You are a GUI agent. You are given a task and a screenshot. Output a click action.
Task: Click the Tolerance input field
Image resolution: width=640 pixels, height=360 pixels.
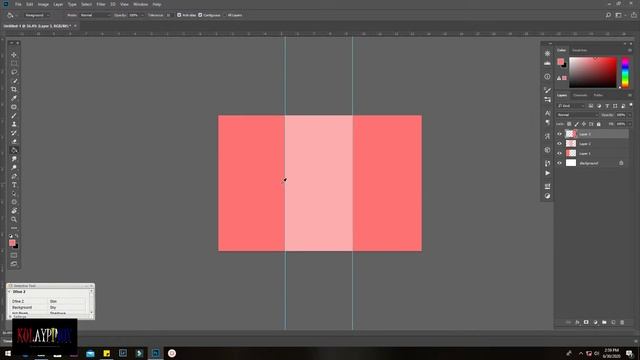[x=169, y=15]
